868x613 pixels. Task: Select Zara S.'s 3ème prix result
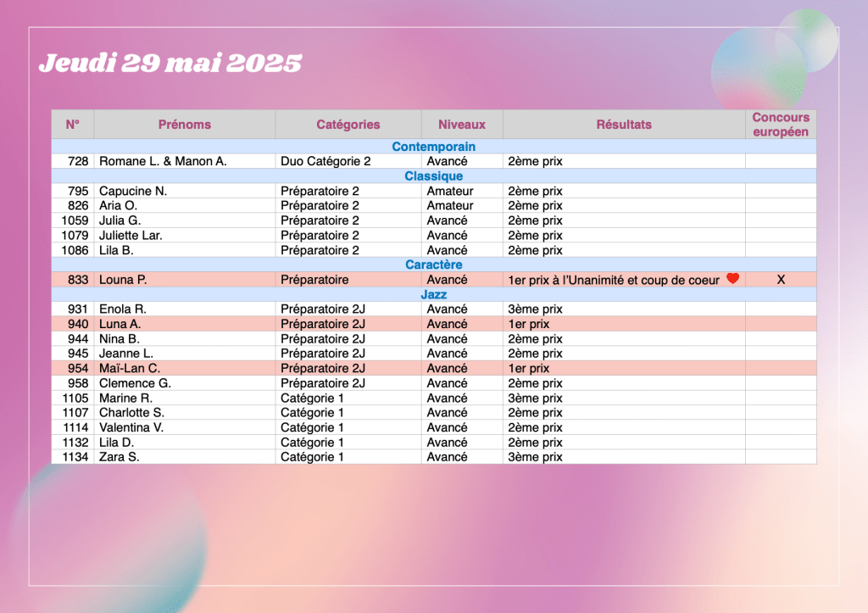click(x=535, y=457)
